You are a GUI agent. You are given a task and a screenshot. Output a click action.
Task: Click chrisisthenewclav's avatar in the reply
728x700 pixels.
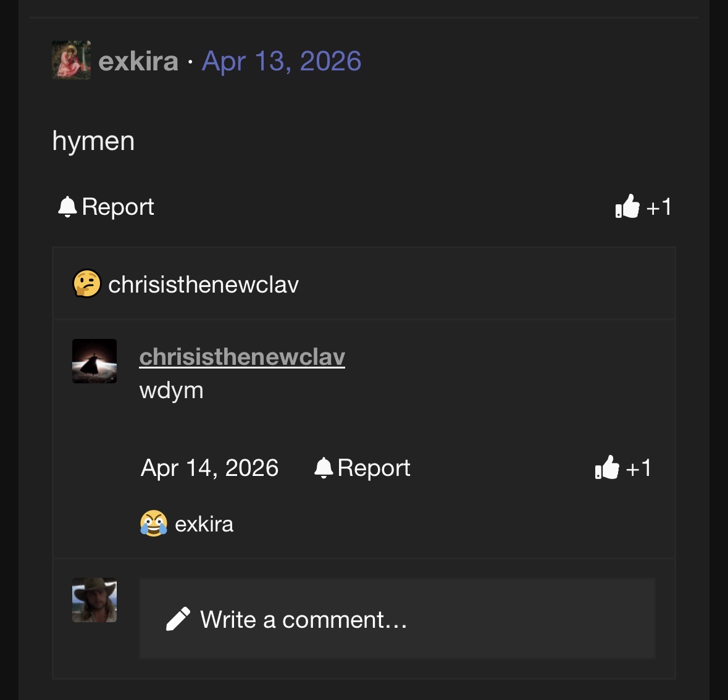point(94,361)
